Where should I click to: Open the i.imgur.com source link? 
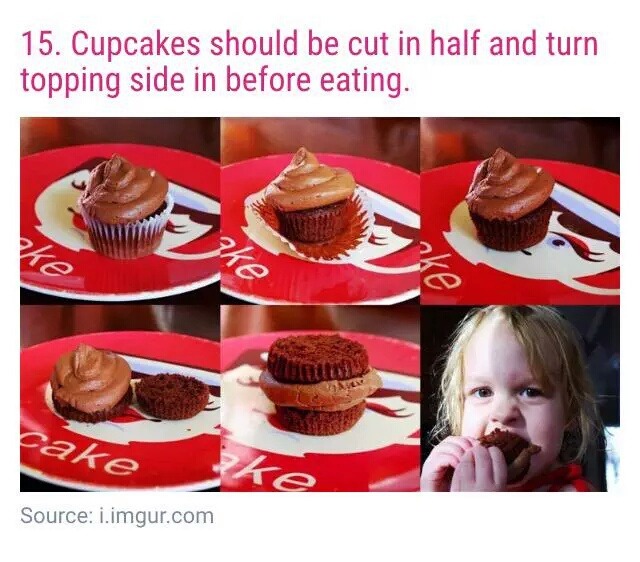[x=156, y=516]
